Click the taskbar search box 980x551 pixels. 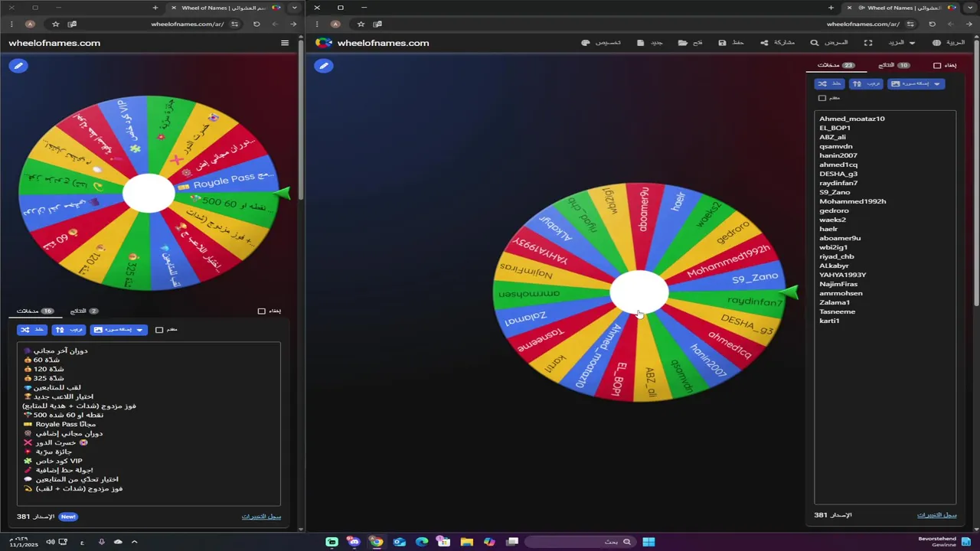[580, 542]
